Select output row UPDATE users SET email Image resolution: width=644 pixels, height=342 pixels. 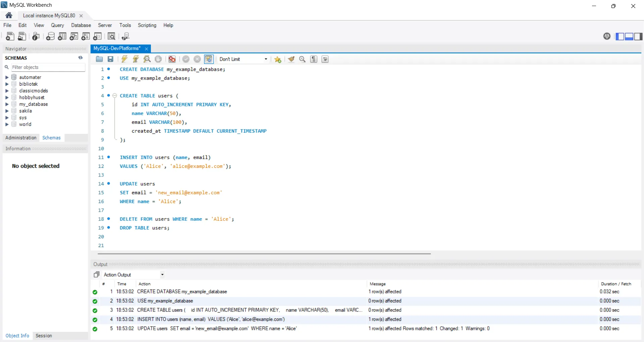[x=366, y=329]
